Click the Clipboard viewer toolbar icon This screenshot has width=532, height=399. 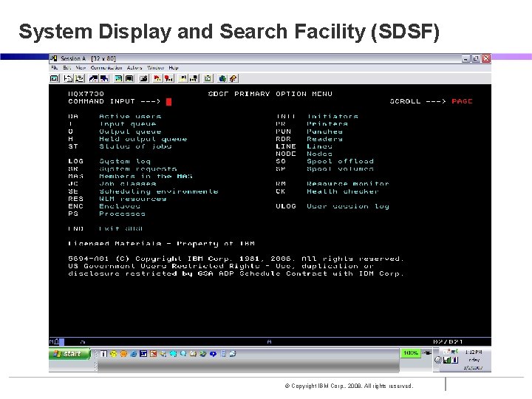[208, 78]
